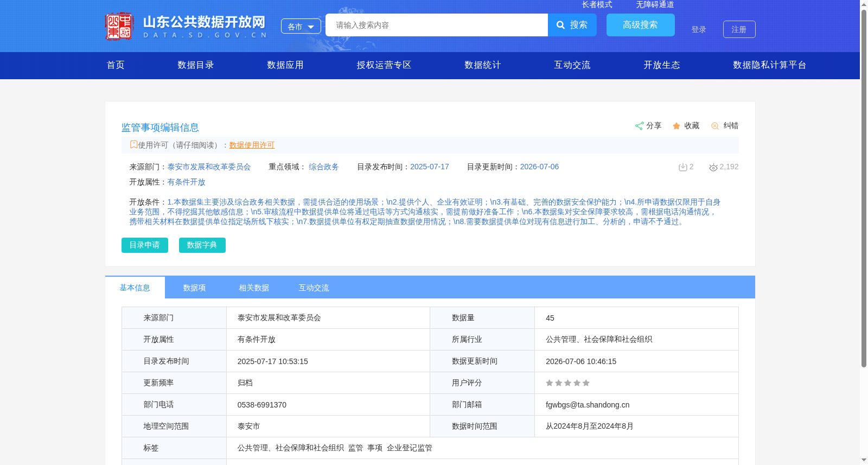Image resolution: width=868 pixels, height=465 pixels.
Task: Click the share icon next to 分享
Action: pos(639,126)
